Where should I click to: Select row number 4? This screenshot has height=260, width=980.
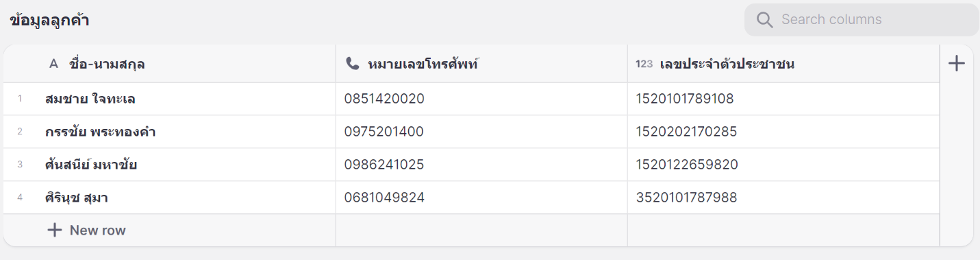click(20, 198)
